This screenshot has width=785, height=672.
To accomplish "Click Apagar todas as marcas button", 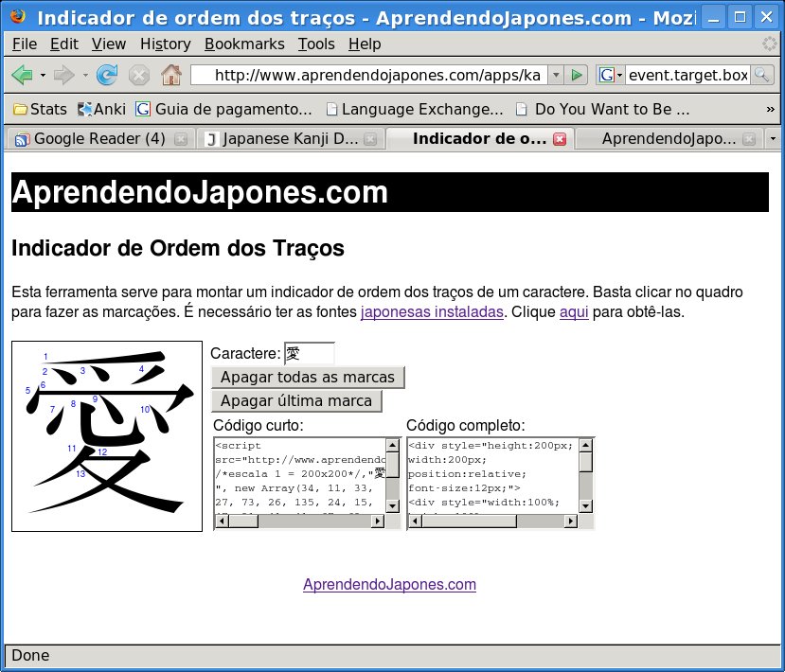I will point(308,377).
